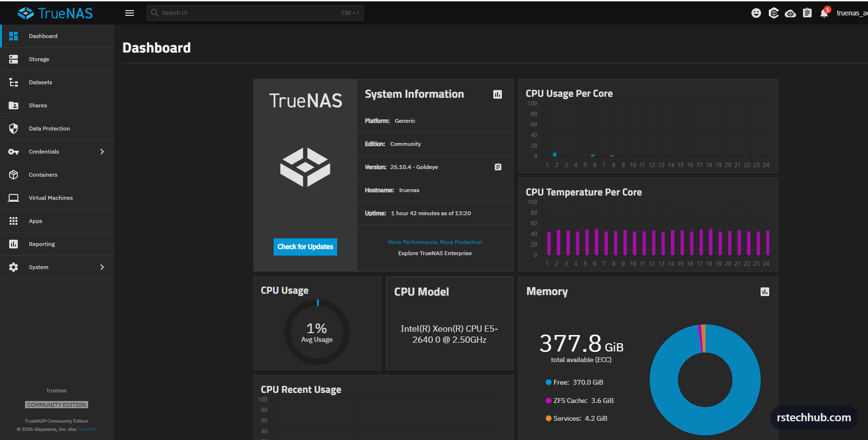Click the Services: 4.2 GiB legend entry
This screenshot has width=868, height=440.
click(576, 418)
